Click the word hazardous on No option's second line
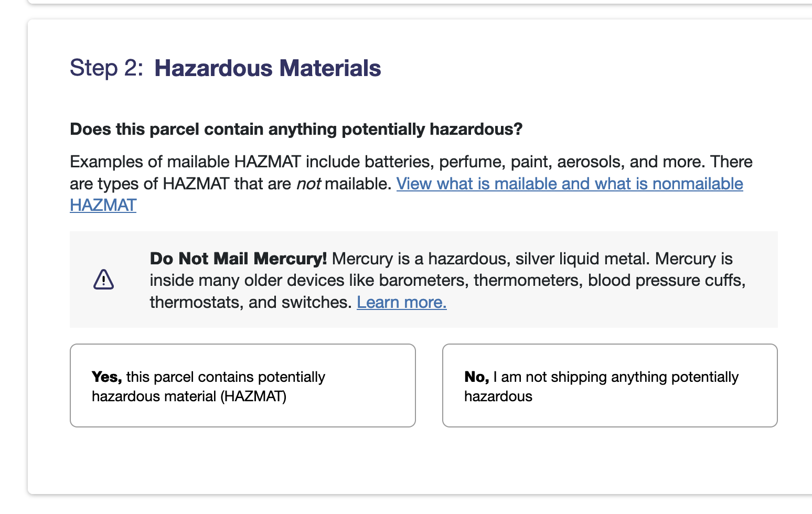 coord(498,397)
